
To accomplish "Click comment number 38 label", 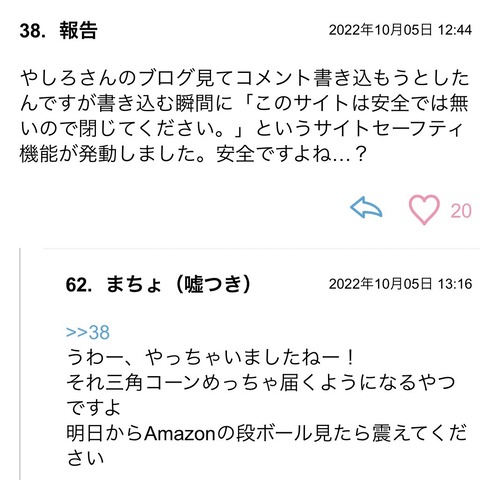I will 33,30.
